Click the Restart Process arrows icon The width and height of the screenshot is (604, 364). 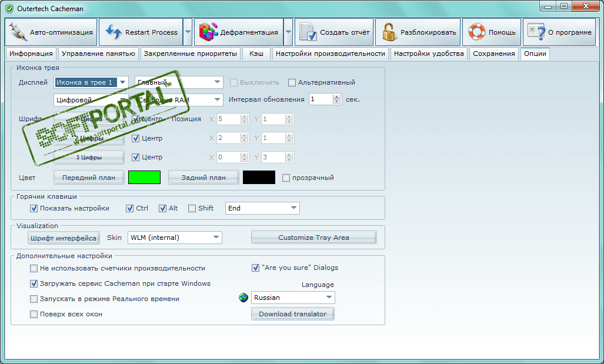click(x=114, y=32)
